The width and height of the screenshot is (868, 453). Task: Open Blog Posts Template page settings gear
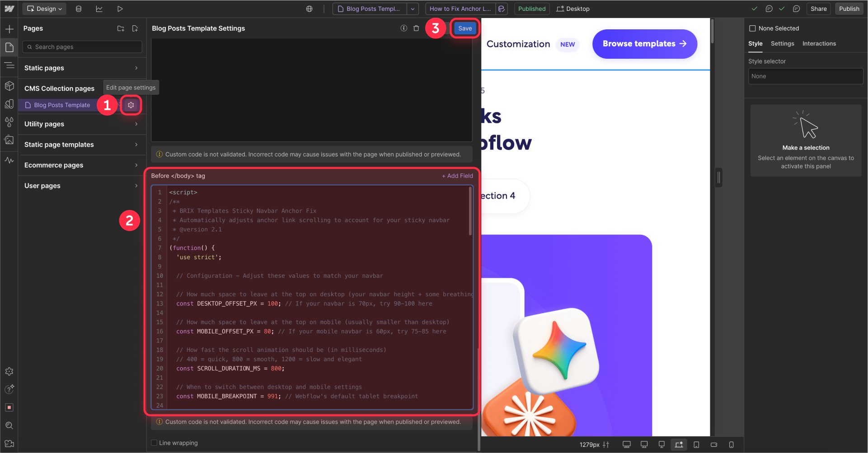[x=131, y=105]
